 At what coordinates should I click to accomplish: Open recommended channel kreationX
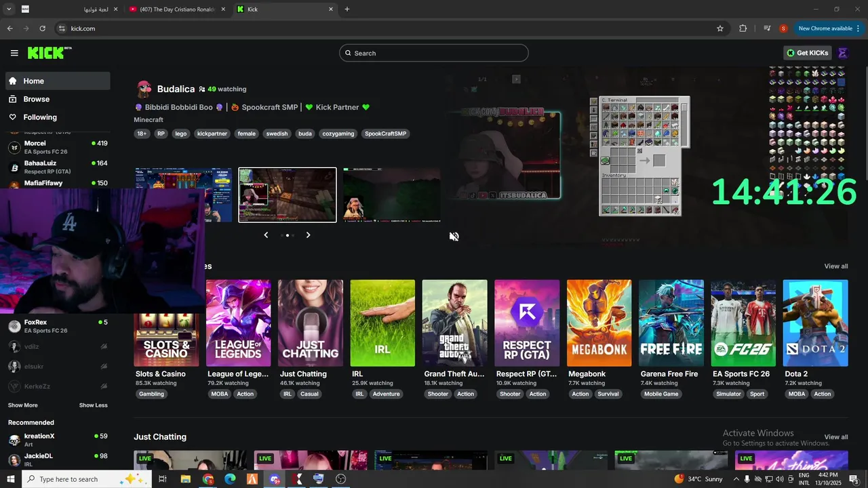point(58,440)
